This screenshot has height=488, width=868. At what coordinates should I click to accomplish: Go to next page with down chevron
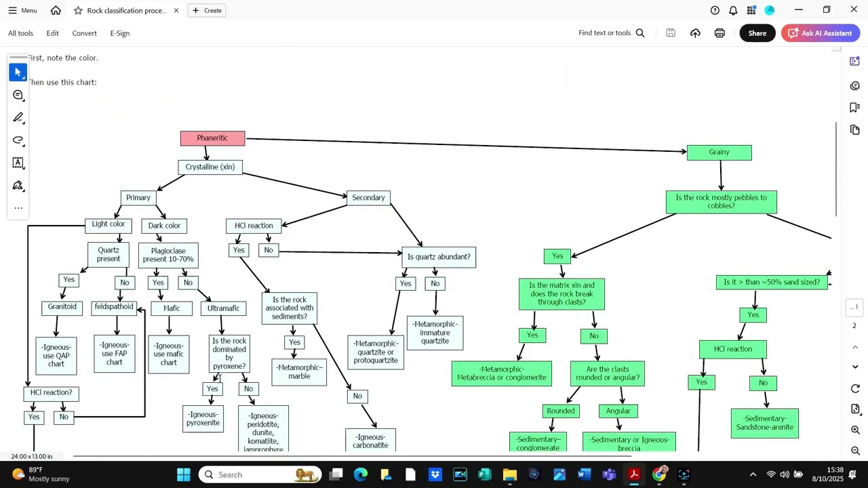pyautogui.click(x=855, y=367)
